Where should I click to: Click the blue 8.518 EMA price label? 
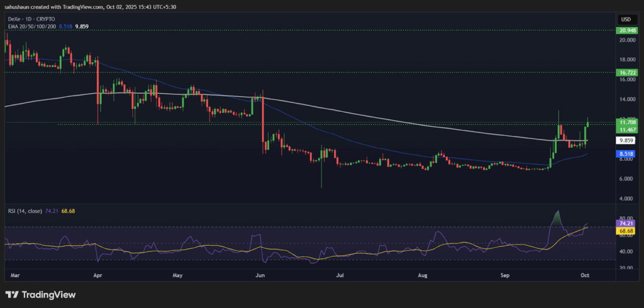tap(626, 154)
